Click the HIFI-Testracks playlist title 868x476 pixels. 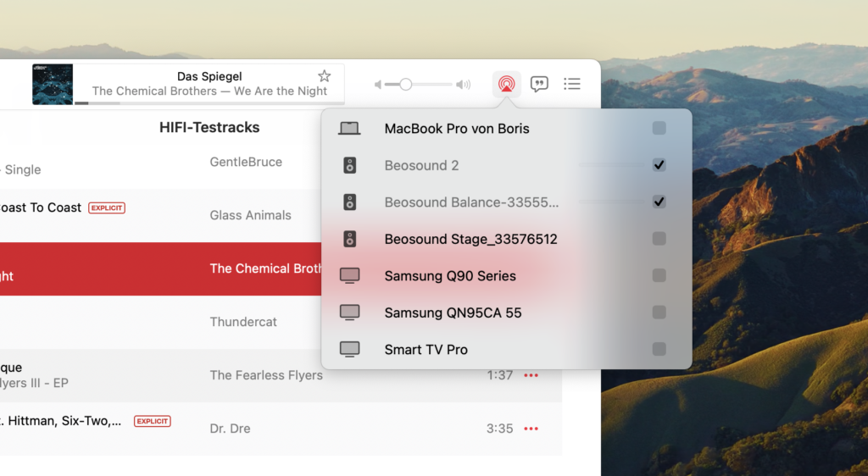[209, 127]
